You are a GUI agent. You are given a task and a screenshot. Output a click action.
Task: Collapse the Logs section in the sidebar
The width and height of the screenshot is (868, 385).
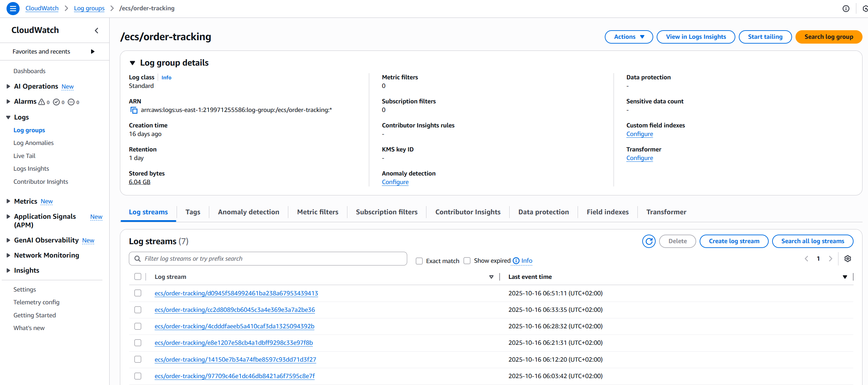(x=8, y=117)
